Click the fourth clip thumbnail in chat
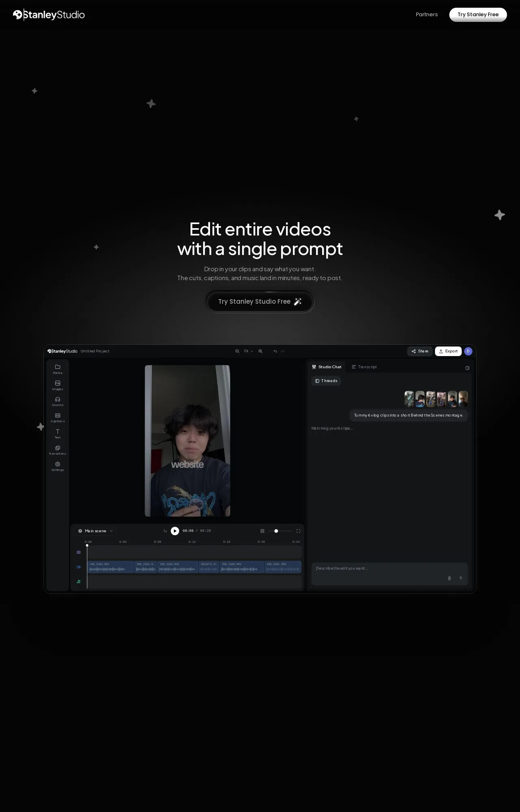The image size is (520, 812). [442, 399]
